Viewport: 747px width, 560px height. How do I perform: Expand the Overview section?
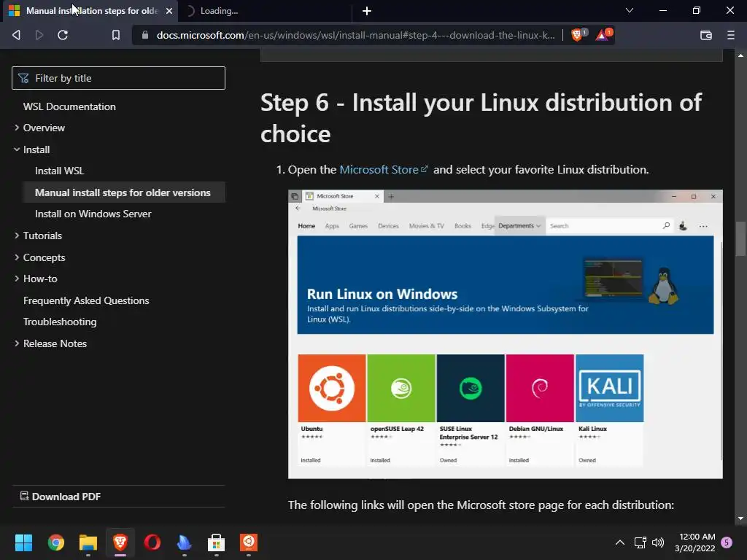click(39, 128)
